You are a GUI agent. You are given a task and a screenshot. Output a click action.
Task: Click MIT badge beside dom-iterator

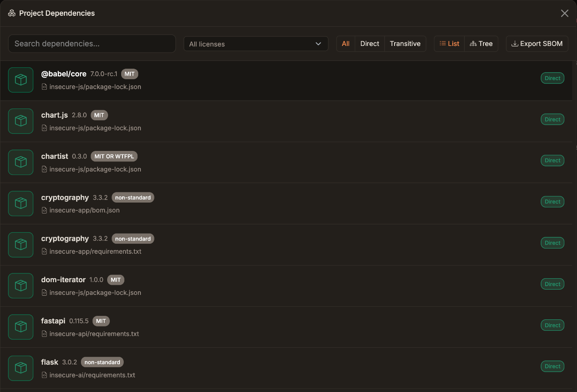(x=115, y=280)
